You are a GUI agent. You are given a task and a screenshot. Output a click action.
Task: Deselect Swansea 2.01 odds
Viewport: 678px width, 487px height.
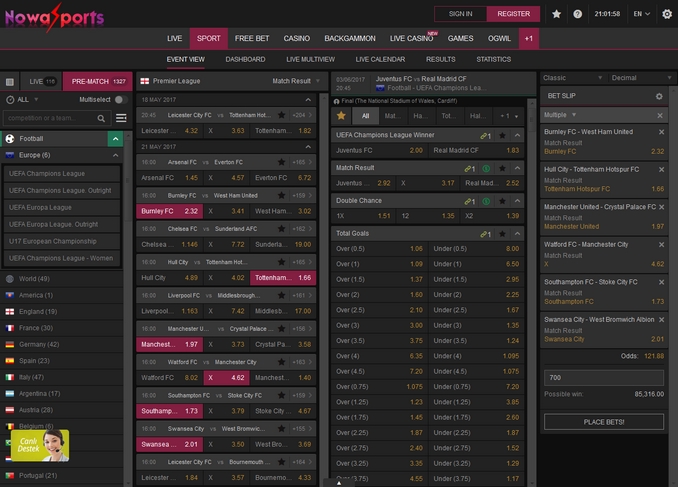click(169, 444)
